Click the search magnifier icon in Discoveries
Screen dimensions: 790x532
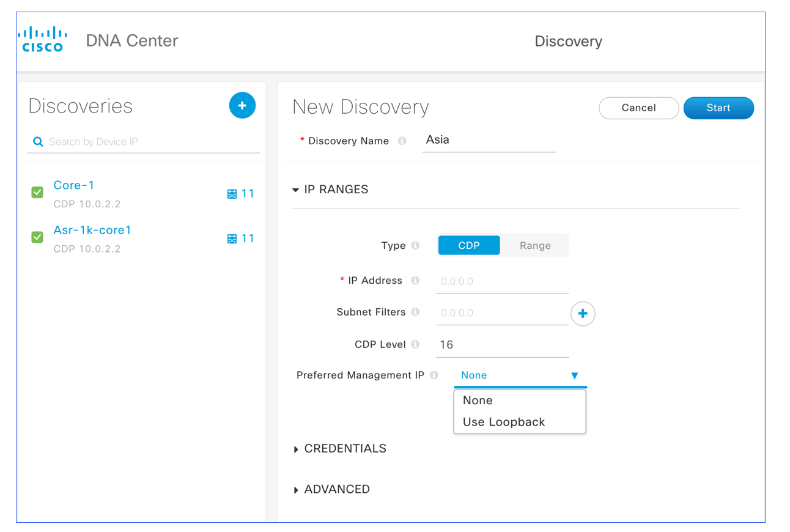pyautogui.click(x=38, y=142)
